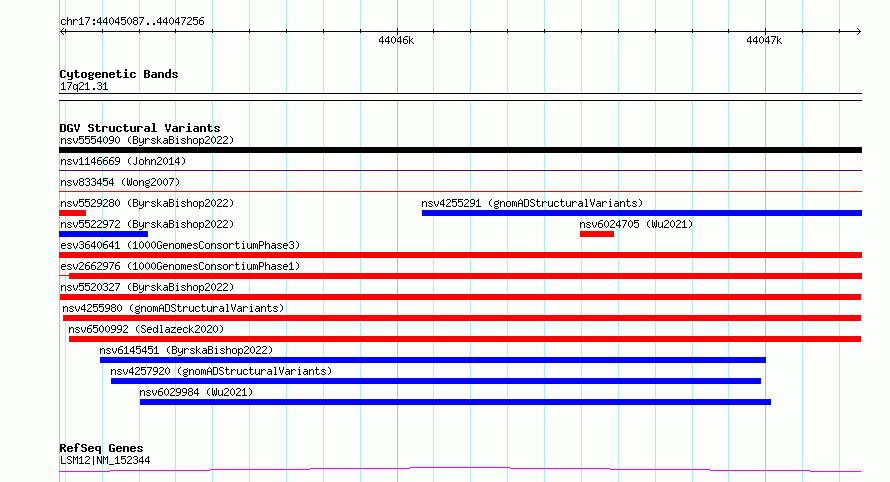Open nsv4255980 (gnomADStructuralVariants) label

point(173,308)
